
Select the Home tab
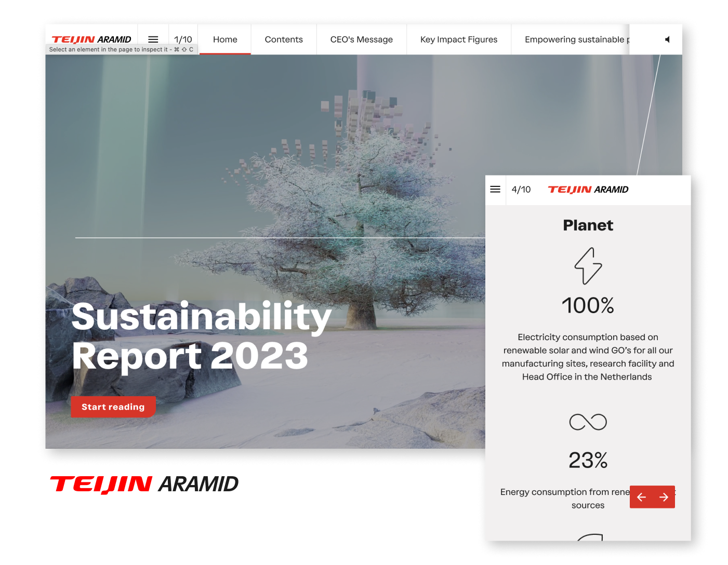(x=225, y=39)
